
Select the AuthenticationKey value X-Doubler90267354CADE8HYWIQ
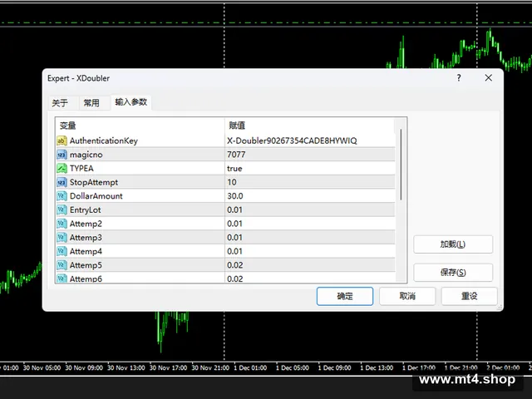pos(292,140)
